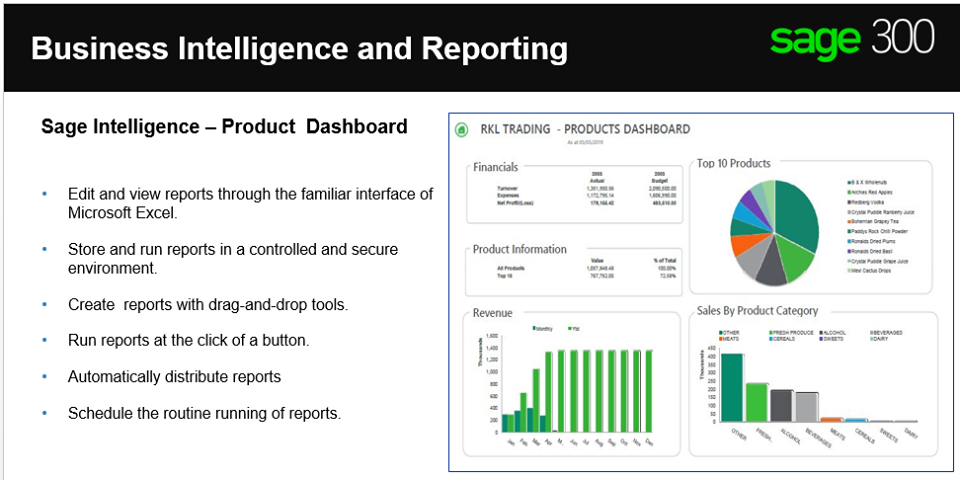Click the Net Profit(Loss) row label

pyautogui.click(x=516, y=202)
